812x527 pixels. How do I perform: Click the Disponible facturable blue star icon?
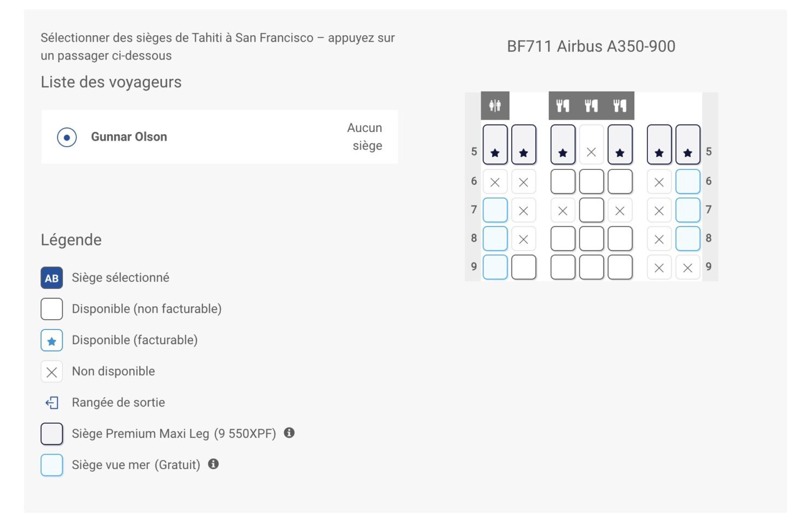[x=51, y=340]
